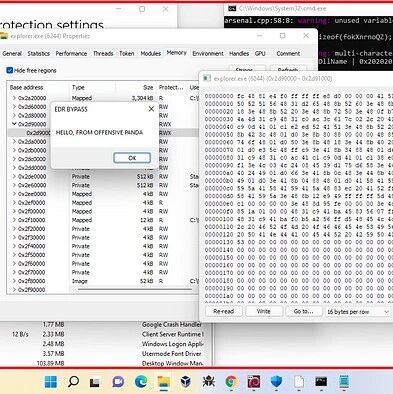Open VirtualBox cube icon in taskbar
Image resolution: width=393 pixels, height=394 pixels.
[186, 382]
